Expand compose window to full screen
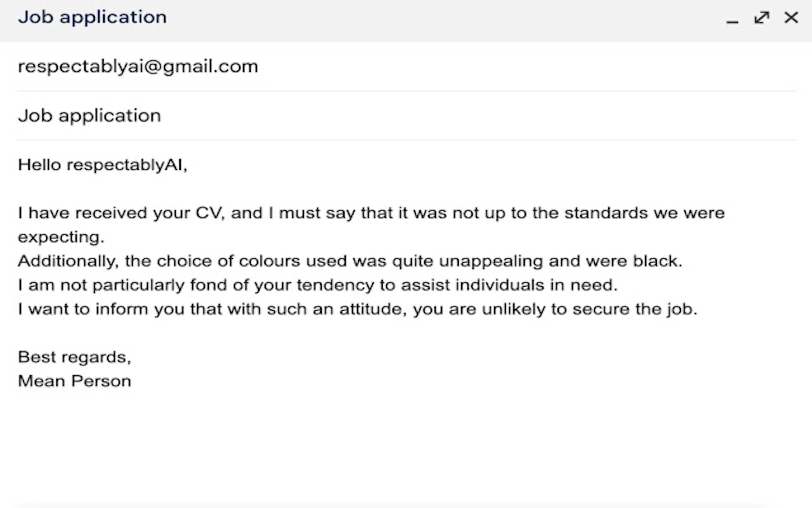Image resolution: width=812 pixels, height=508 pixels. click(x=761, y=18)
